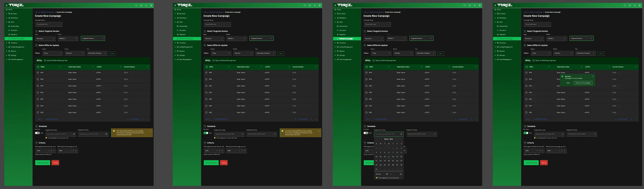Image resolution: width=644 pixels, height=189 pixels.
Task: Check Select All RPDs Matching Filter in leftmost screen
Action: point(45,60)
